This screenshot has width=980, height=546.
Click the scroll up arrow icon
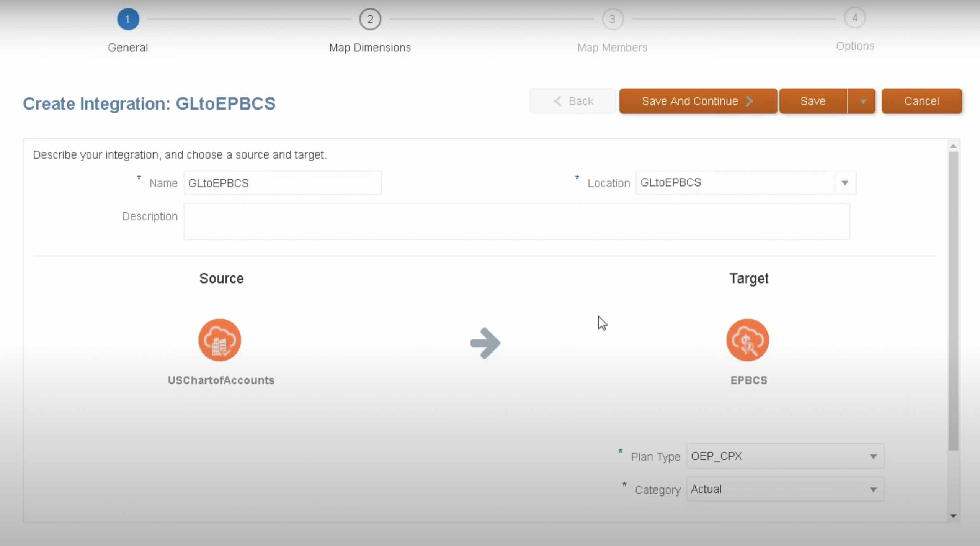coord(953,146)
